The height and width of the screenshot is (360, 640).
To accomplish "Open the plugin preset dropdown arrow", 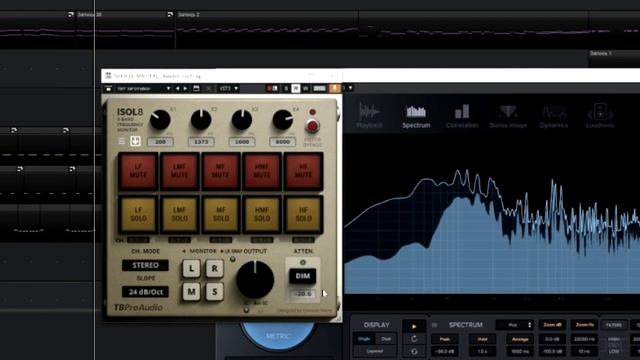I will pyautogui.click(x=168, y=89).
